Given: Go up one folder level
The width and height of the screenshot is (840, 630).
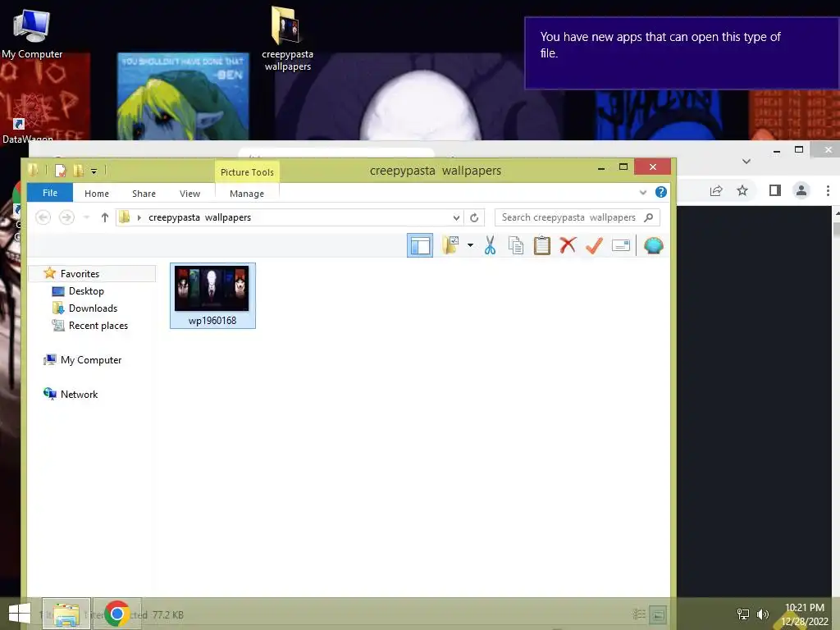Looking at the screenshot, I should tap(105, 217).
